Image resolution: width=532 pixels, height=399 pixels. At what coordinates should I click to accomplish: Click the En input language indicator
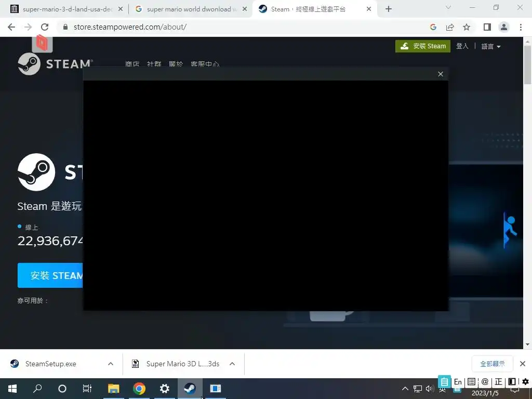pos(458,382)
